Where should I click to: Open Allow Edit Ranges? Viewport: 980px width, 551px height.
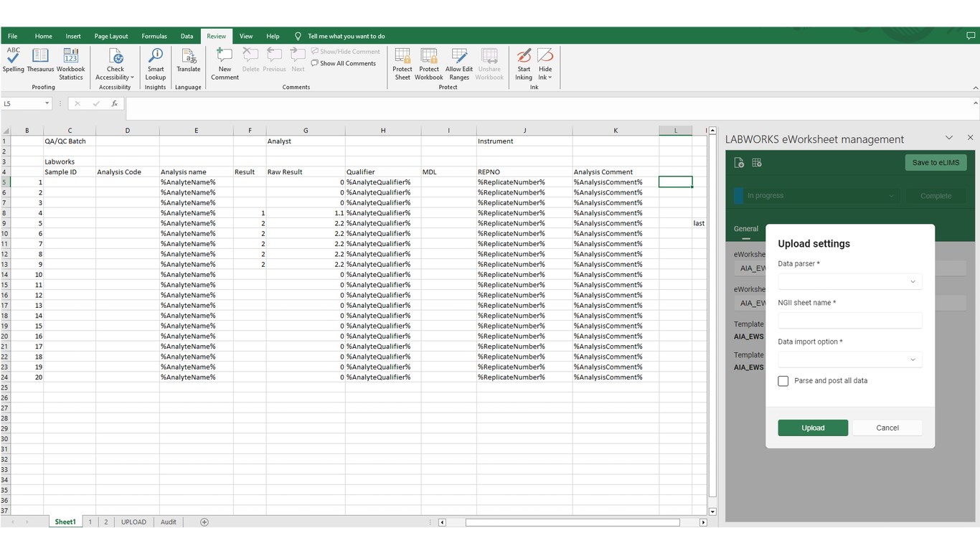pyautogui.click(x=459, y=64)
